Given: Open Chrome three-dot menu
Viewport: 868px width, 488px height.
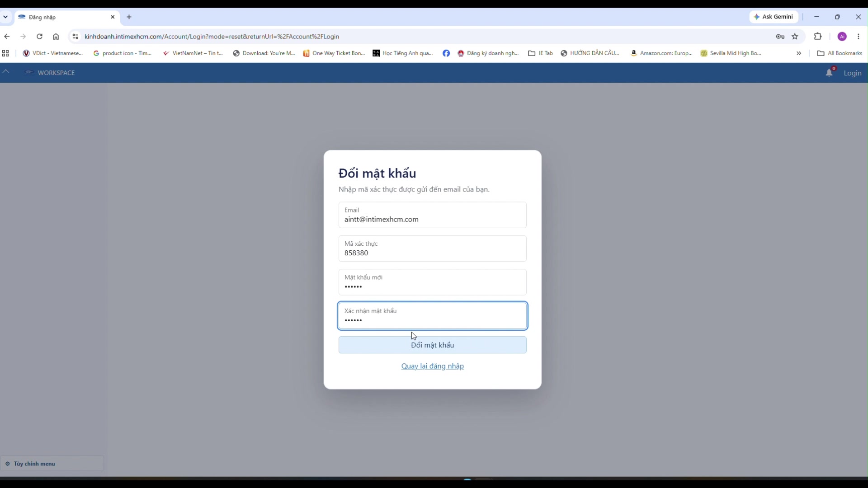Looking at the screenshot, I should 859,37.
